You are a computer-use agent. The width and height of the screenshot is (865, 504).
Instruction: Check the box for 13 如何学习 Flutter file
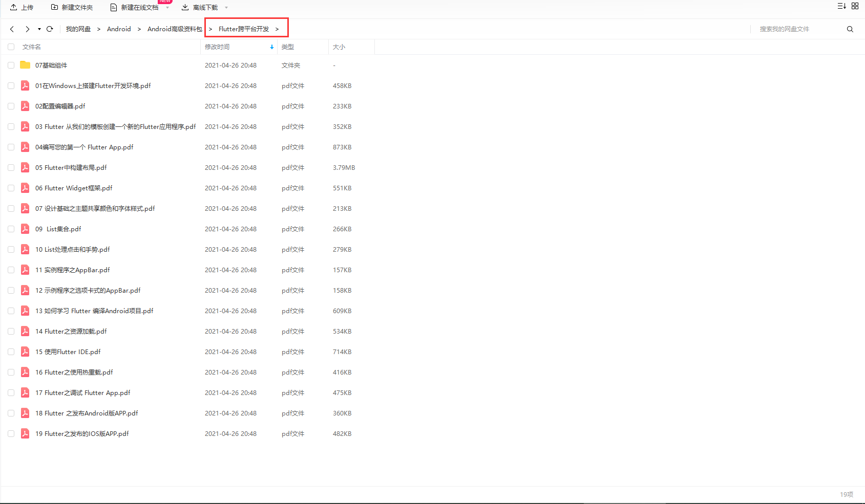[x=11, y=311]
